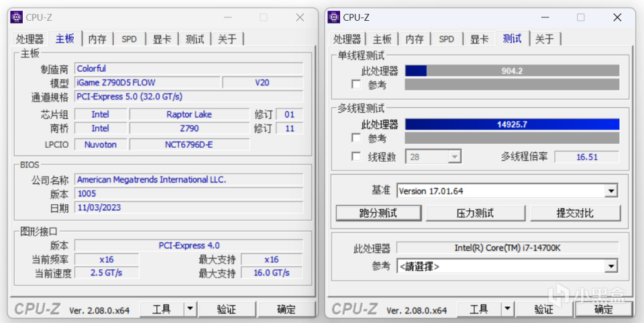
Task: Click chipset value Raptor Lake
Action: (x=189, y=114)
